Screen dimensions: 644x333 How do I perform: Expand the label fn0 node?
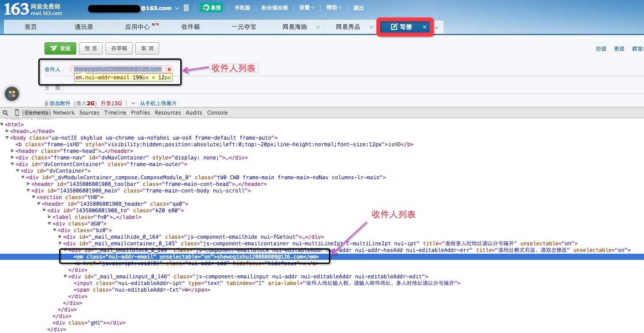click(x=49, y=217)
